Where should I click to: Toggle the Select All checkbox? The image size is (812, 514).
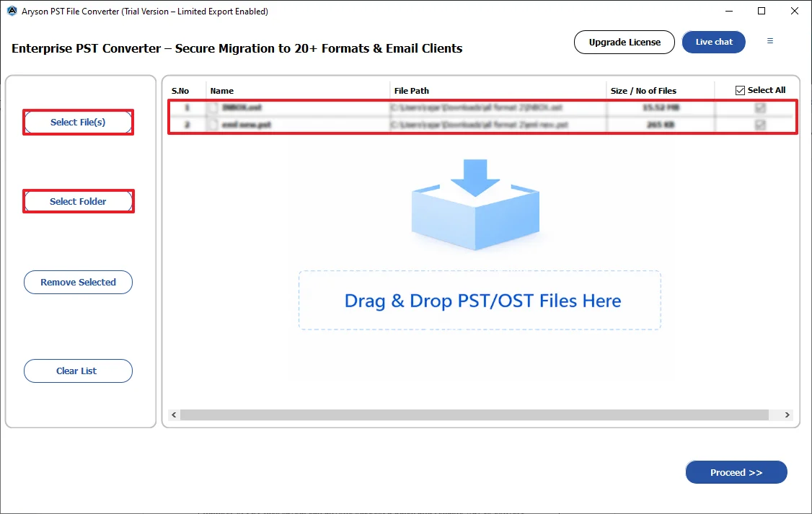coord(740,91)
